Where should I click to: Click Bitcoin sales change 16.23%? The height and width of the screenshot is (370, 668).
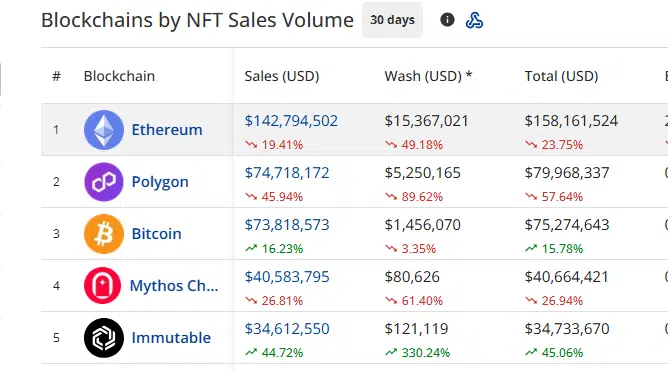[274, 249]
